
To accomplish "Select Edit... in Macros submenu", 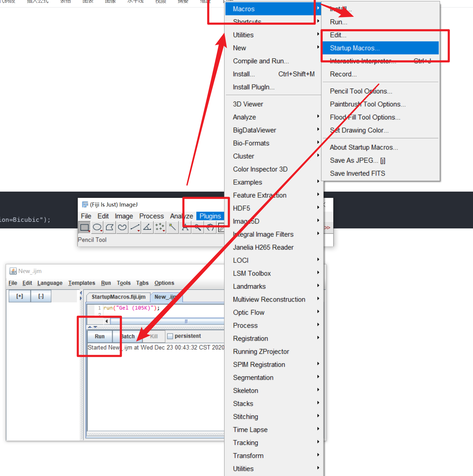I will pos(381,35).
